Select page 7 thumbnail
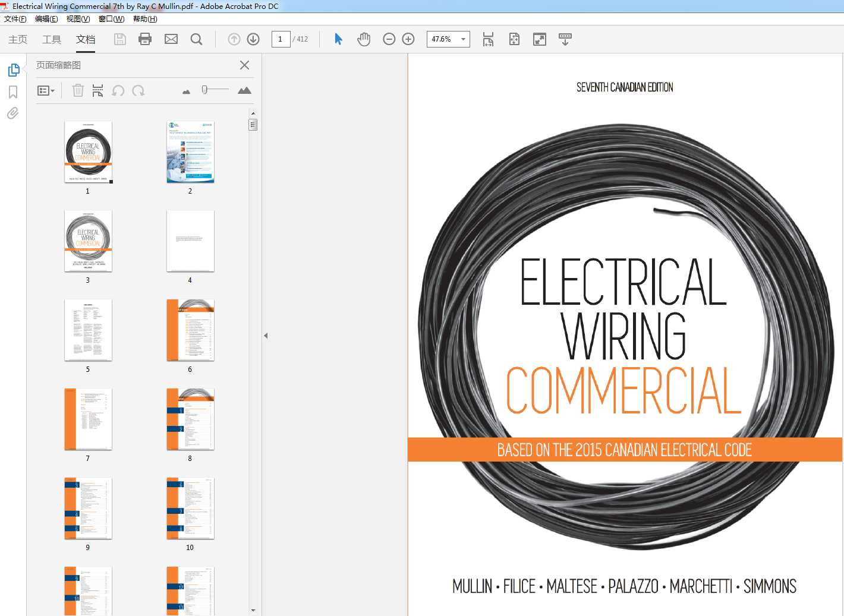 pyautogui.click(x=88, y=419)
